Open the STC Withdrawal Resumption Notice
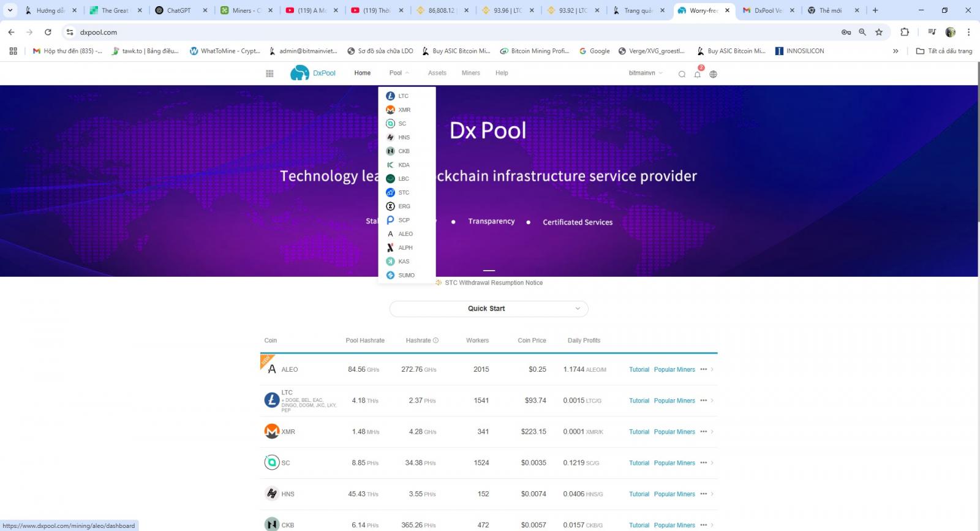The image size is (980, 531). click(494, 283)
